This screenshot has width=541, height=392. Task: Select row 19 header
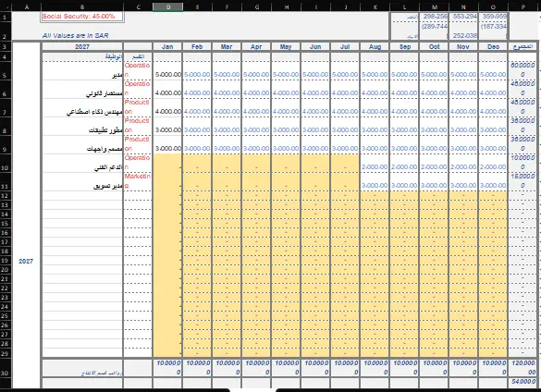click(x=6, y=261)
